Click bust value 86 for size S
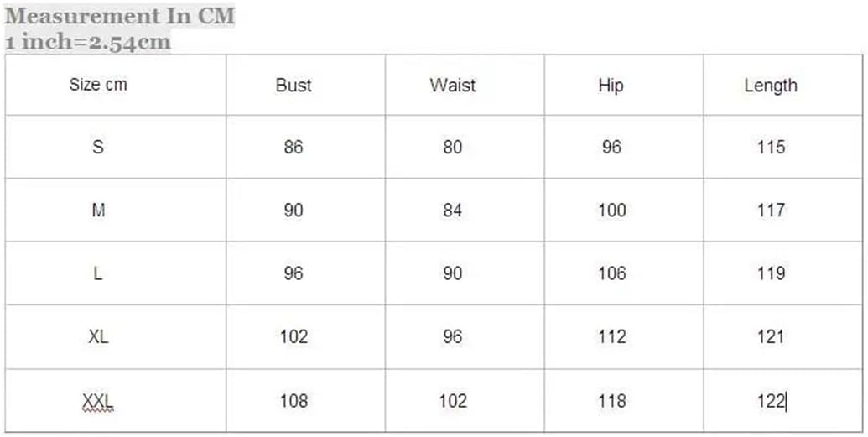This screenshot has width=868, height=437. [x=294, y=148]
